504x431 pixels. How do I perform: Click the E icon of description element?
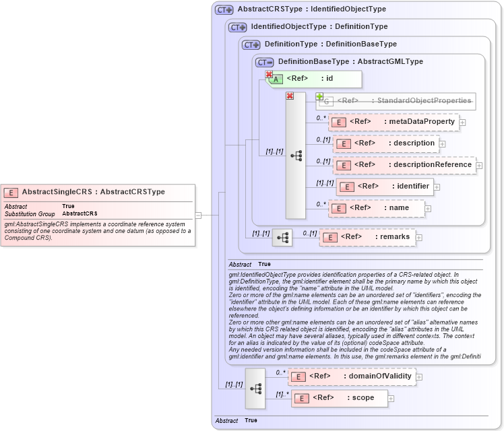pos(344,144)
